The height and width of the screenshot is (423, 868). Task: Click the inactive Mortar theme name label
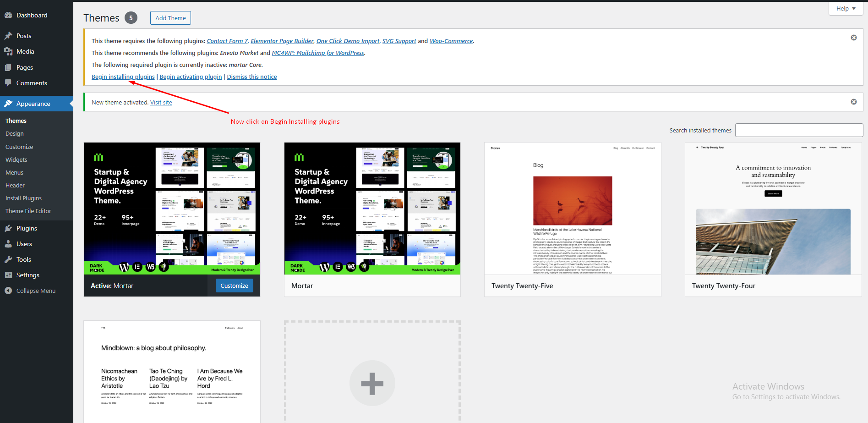coord(302,286)
